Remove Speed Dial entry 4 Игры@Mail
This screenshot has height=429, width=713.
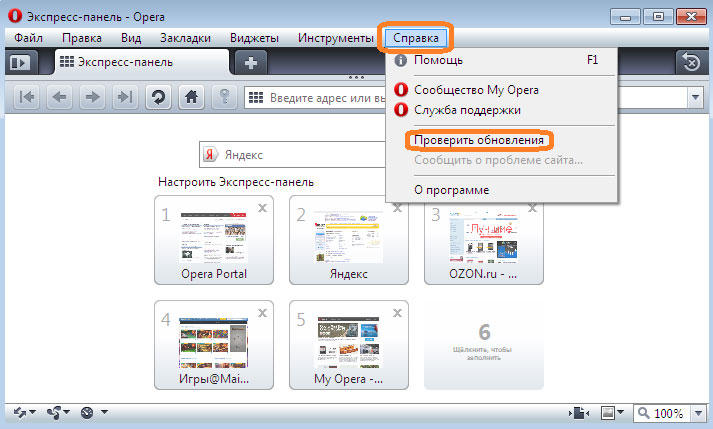[262, 313]
